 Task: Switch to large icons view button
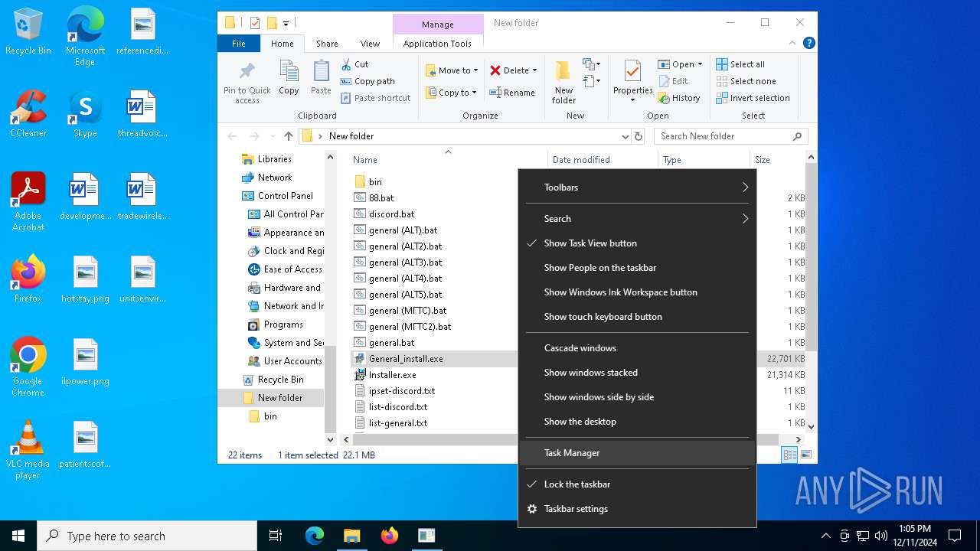point(805,455)
